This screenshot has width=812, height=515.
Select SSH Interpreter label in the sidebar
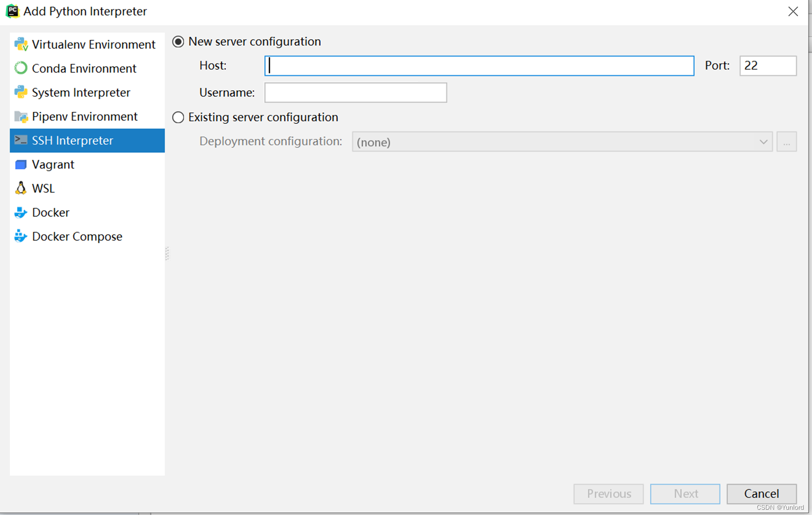tap(72, 140)
